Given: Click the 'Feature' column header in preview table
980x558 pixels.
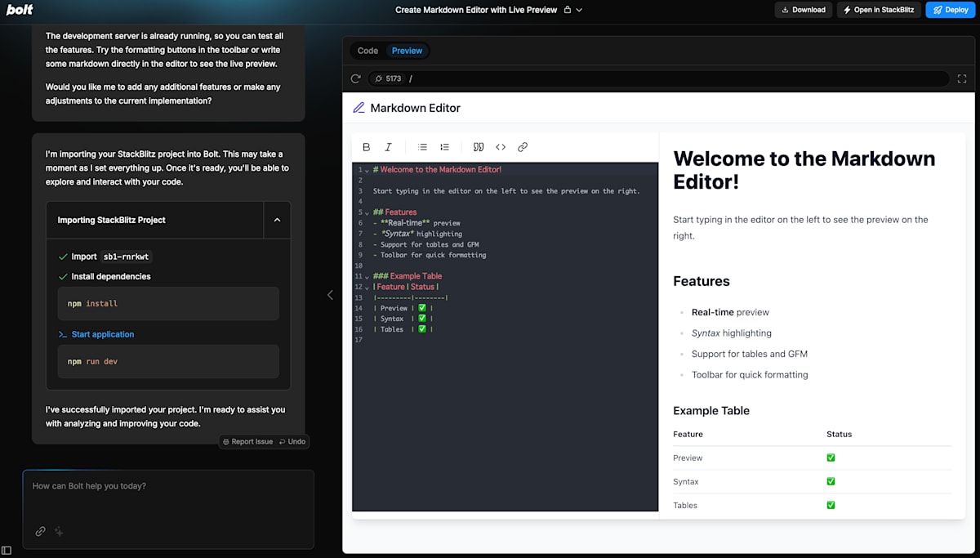Looking at the screenshot, I should (x=688, y=434).
